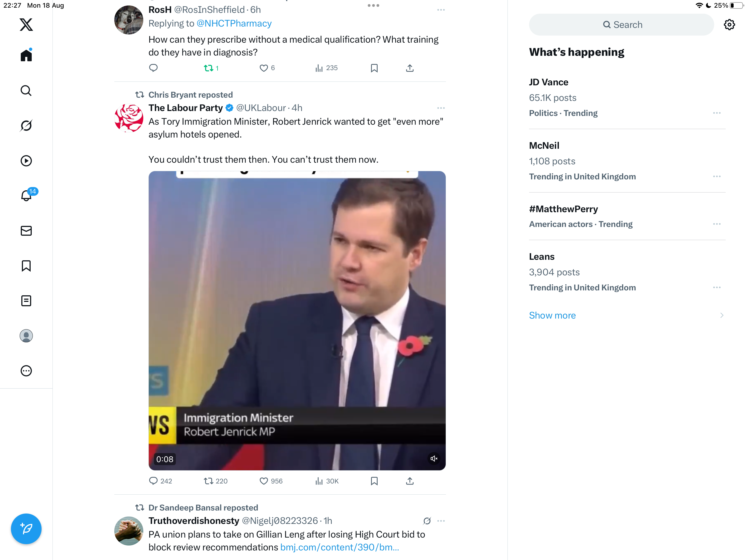Click the Search input field
Image resolution: width=747 pixels, height=560 pixels.
621,25
